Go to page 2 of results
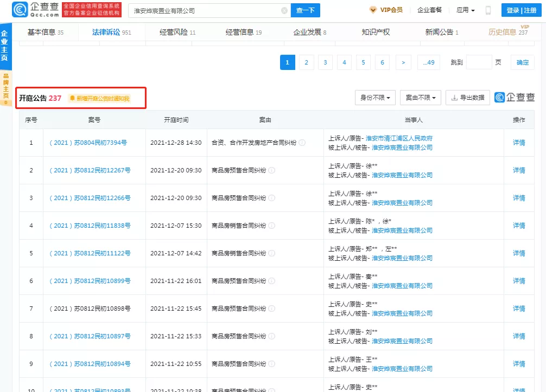The width and height of the screenshot is (546, 392). pos(307,62)
